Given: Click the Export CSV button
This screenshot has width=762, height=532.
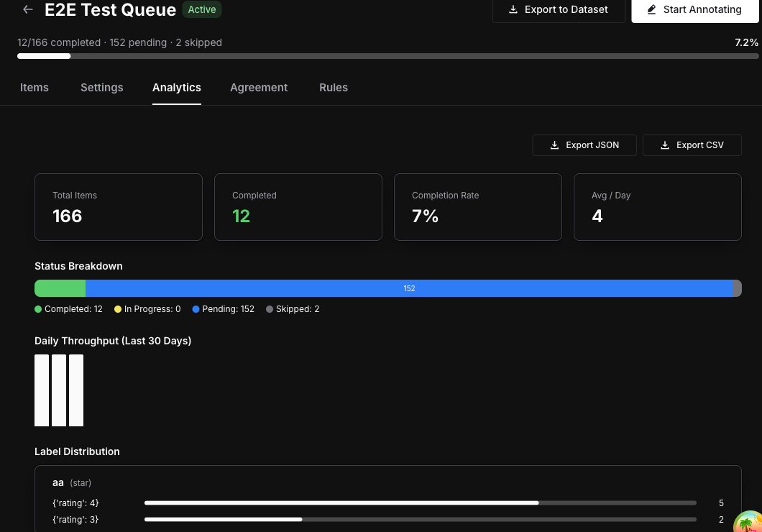Looking at the screenshot, I should click(692, 145).
